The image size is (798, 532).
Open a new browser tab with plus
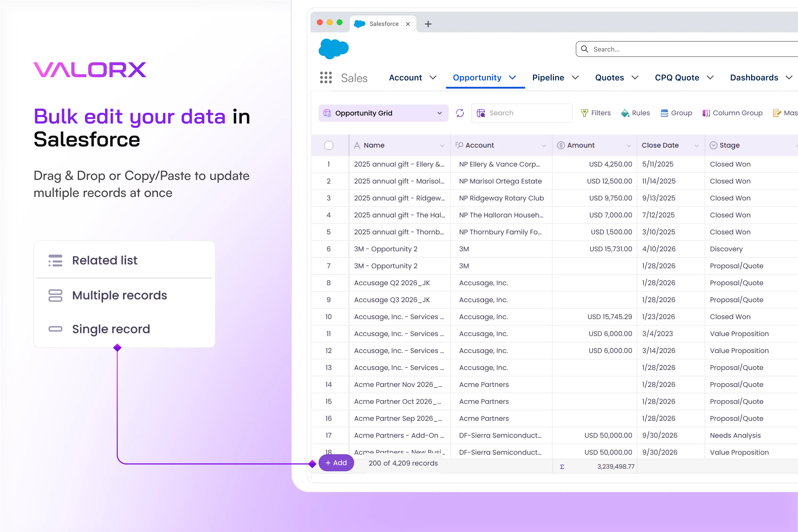428,24
